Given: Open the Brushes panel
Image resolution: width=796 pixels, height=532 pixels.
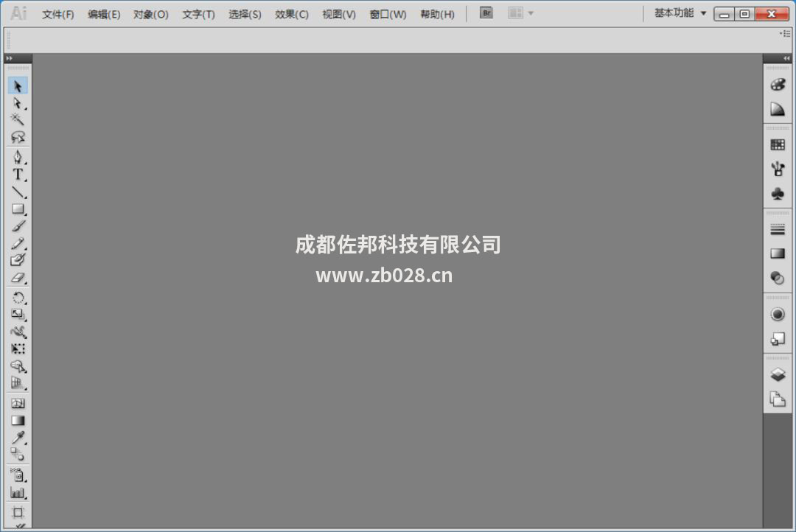Looking at the screenshot, I should 778,169.
